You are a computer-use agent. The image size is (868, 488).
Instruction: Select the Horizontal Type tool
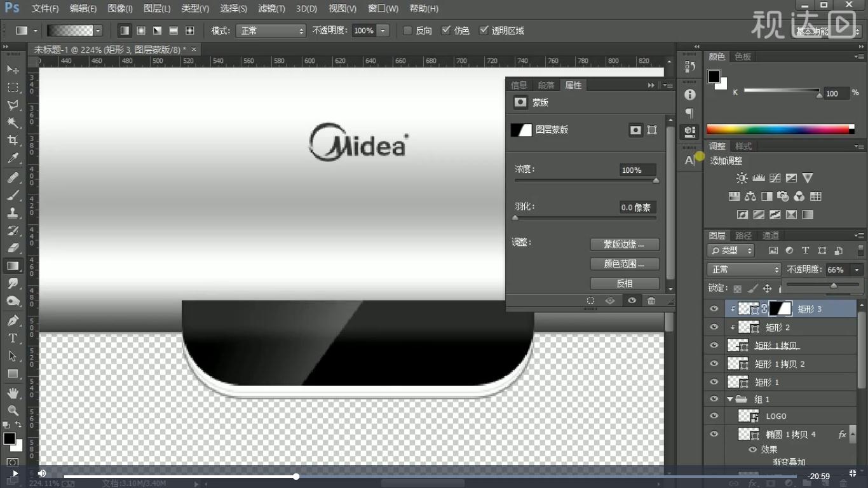[x=13, y=339]
